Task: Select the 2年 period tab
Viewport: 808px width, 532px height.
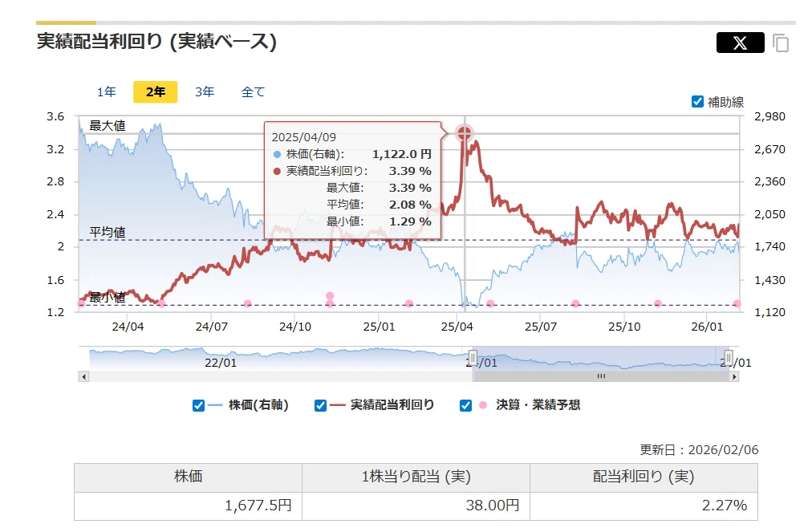Action: [x=155, y=91]
